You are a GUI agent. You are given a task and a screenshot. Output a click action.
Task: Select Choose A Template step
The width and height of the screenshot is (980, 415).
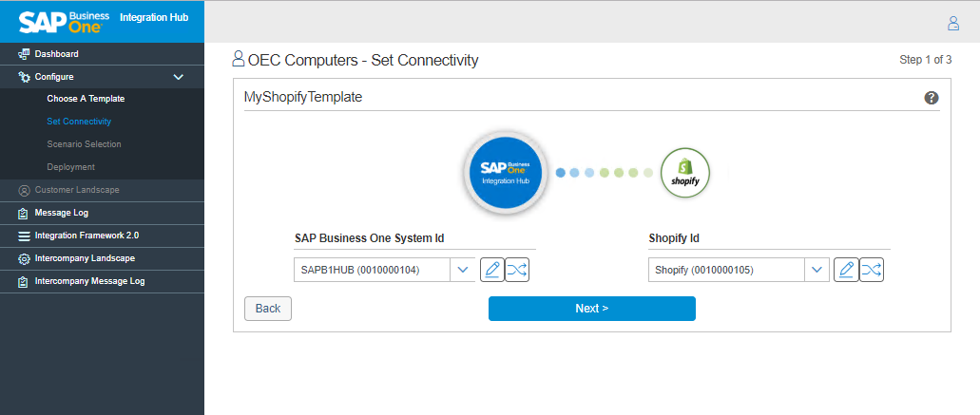pos(86,99)
